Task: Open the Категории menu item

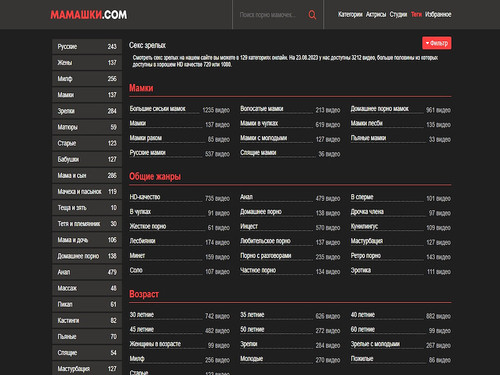Action: tap(350, 14)
